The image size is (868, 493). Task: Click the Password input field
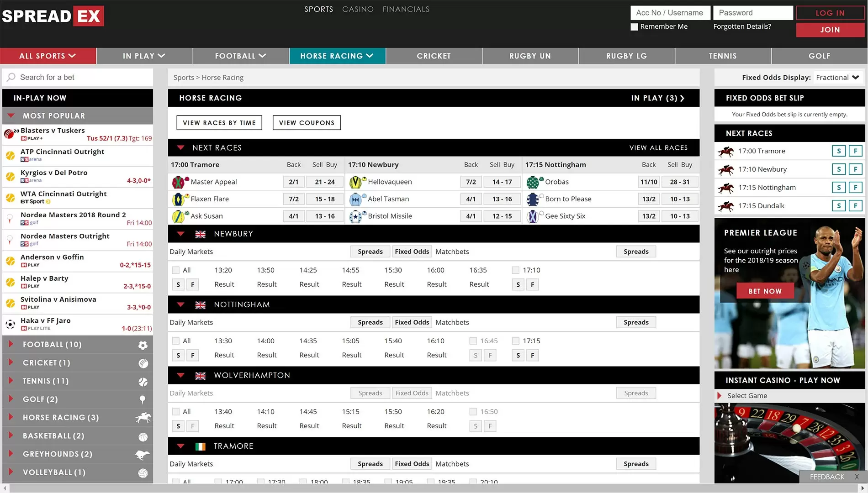[x=753, y=13]
